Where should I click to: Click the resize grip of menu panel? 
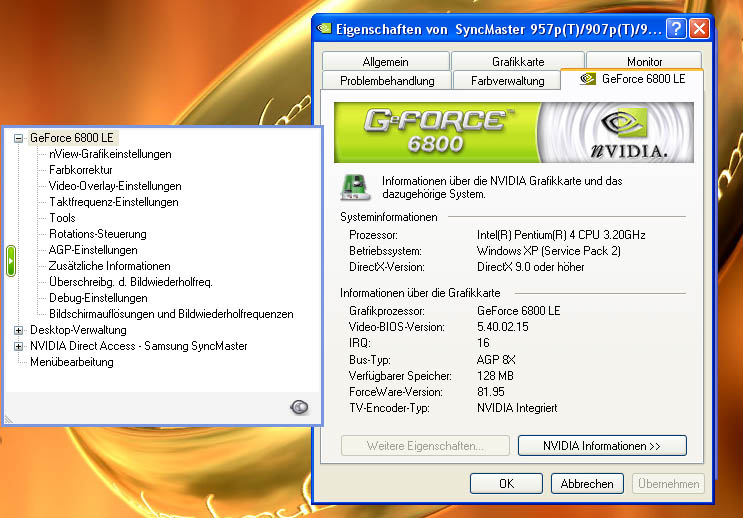point(8,419)
